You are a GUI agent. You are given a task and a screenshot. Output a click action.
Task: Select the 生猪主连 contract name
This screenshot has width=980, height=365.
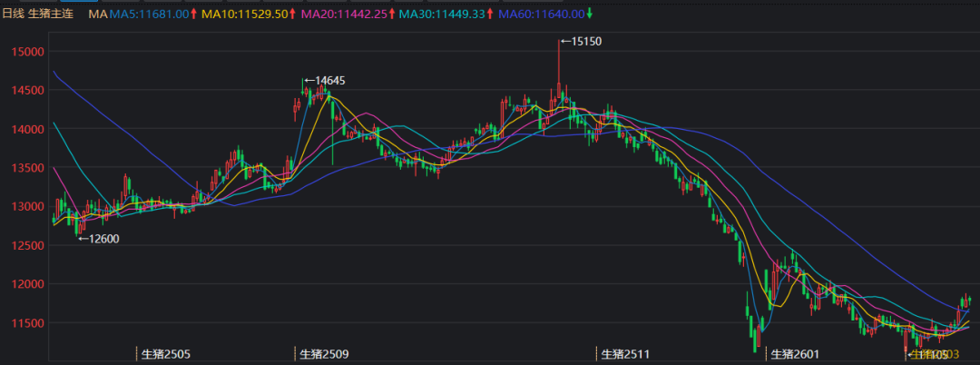click(x=52, y=15)
